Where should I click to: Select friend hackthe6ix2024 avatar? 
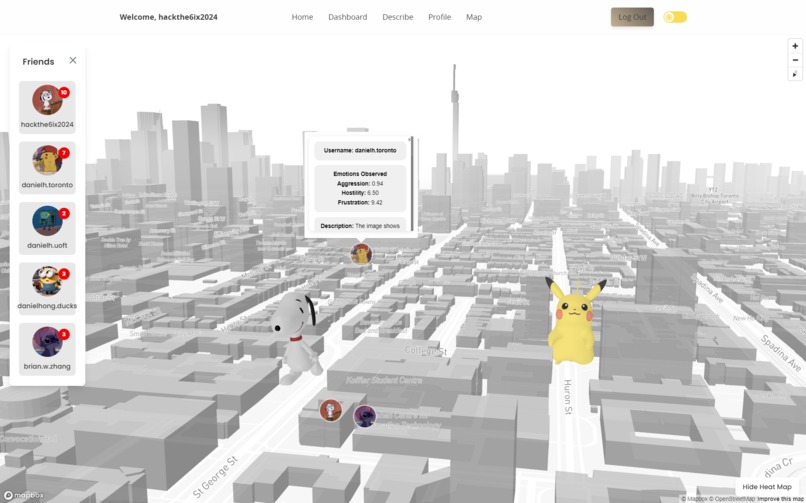(x=47, y=100)
